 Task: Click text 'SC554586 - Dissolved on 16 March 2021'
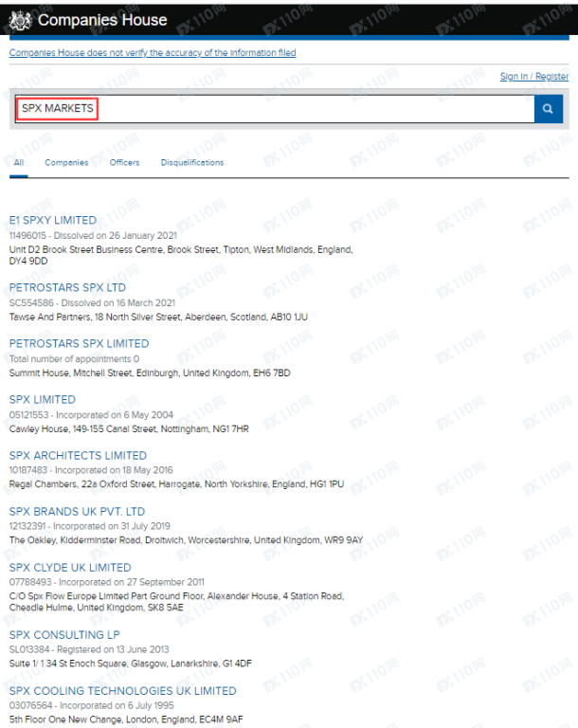coord(92,302)
